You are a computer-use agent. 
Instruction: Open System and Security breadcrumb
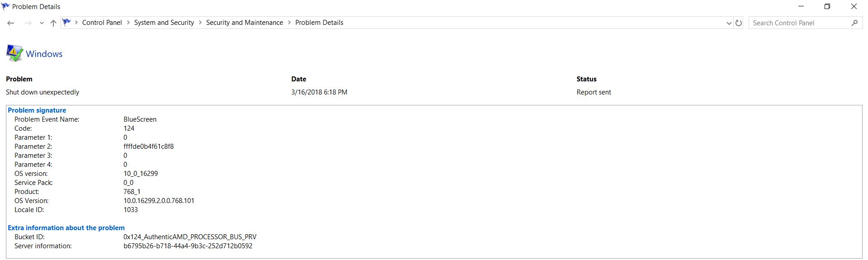[x=164, y=23]
